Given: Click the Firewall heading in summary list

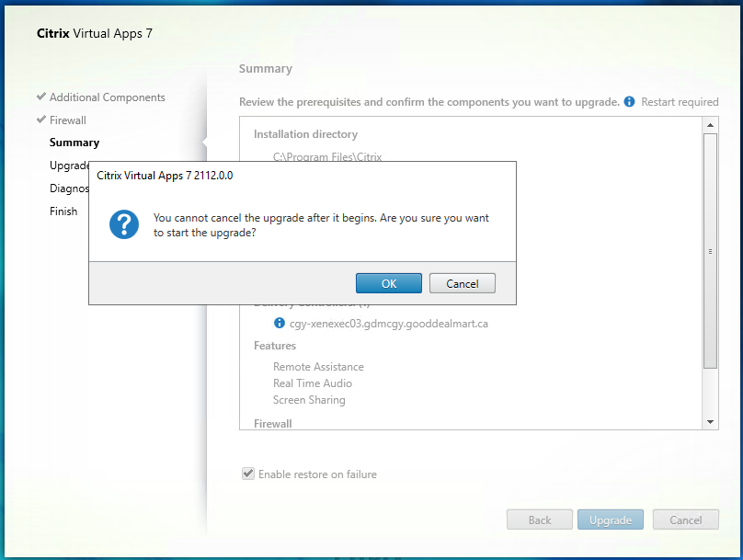Looking at the screenshot, I should 273,423.
